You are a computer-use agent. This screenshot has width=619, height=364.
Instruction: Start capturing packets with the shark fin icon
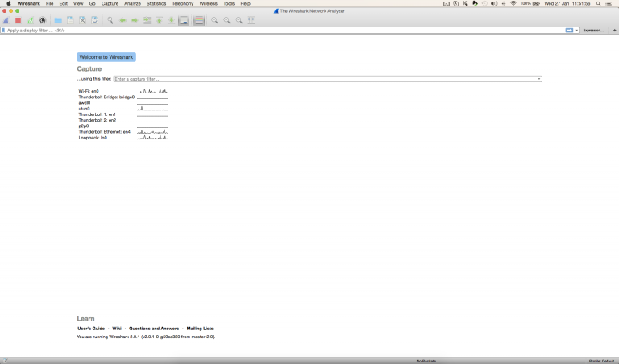pyautogui.click(x=6, y=20)
